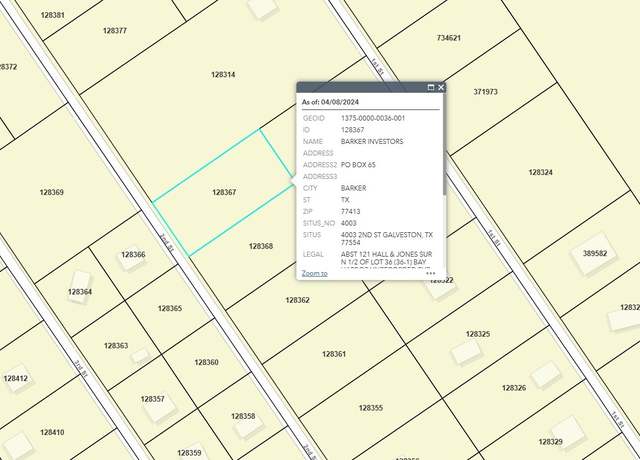Select parcel 128366 on the map
This screenshot has width=640, height=460.
tap(133, 255)
